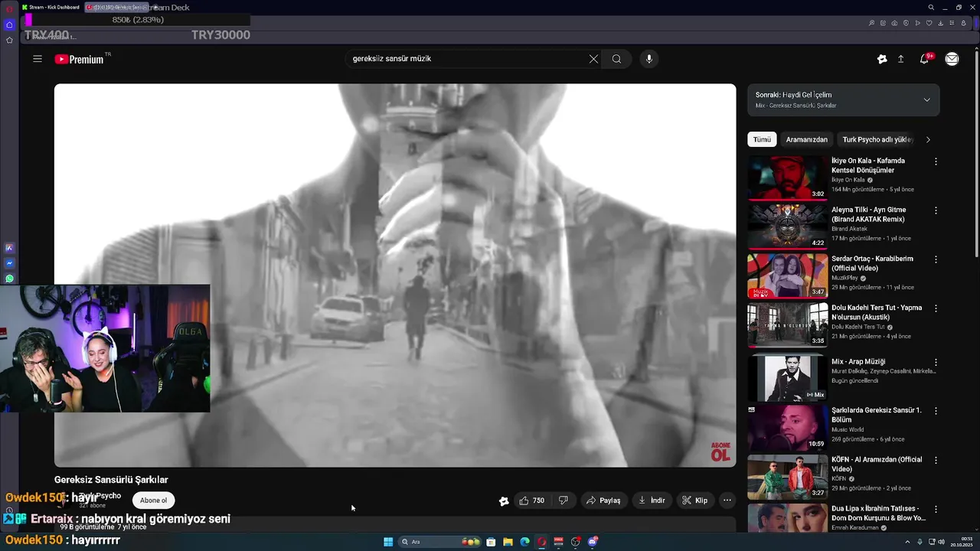Viewport: 980px width, 551px height.
Task: Open the upload arrow icon in the header
Action: (901, 59)
